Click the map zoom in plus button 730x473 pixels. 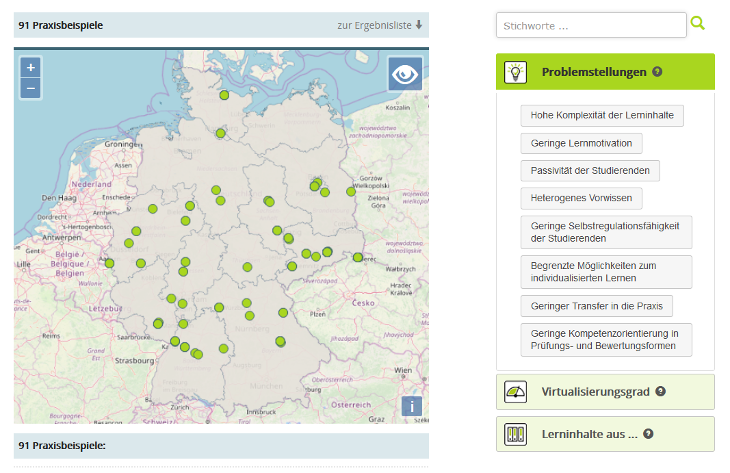tap(31, 68)
